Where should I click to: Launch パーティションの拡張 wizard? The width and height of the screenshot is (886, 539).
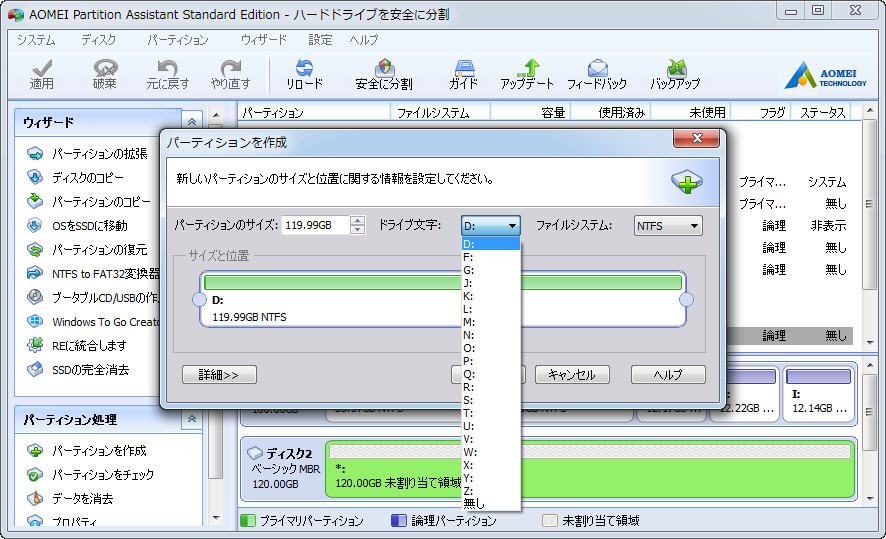click(87, 154)
